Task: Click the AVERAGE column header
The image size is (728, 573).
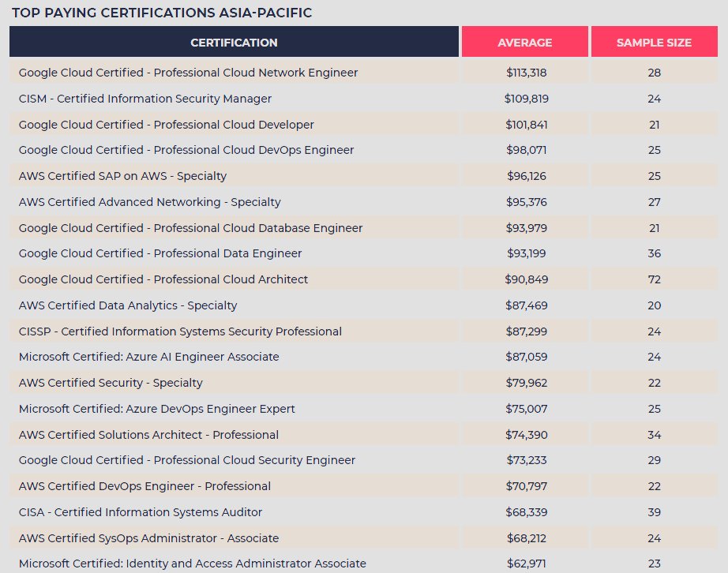Action: coord(524,42)
